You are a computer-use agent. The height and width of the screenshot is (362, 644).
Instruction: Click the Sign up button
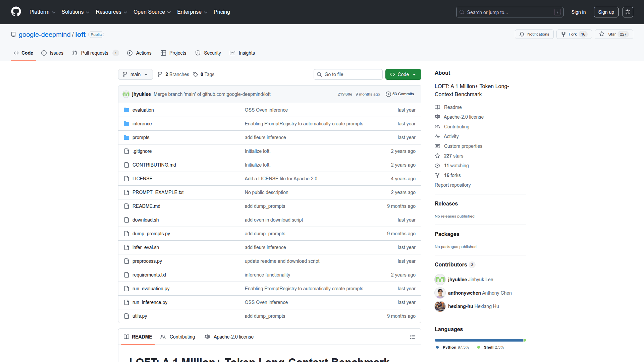(606, 12)
